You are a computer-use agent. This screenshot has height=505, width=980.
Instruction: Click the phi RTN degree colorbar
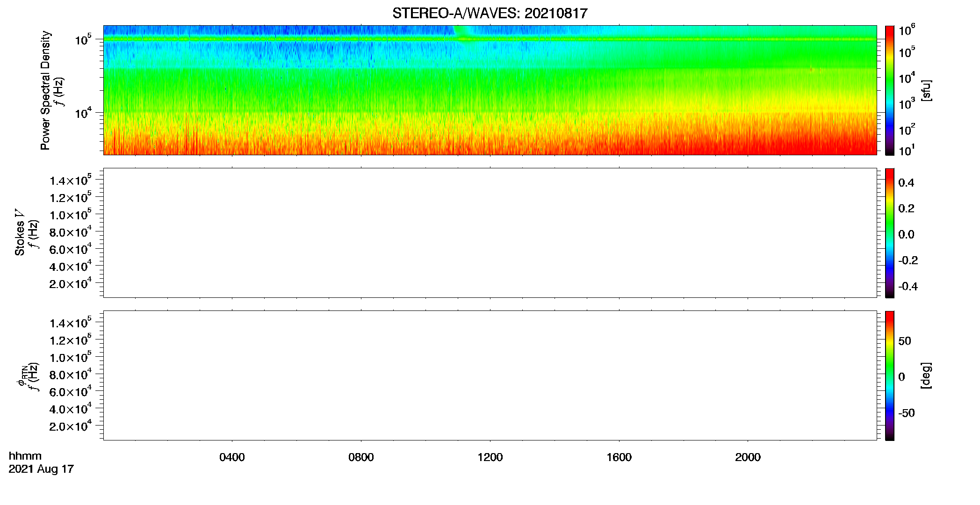[x=890, y=375]
